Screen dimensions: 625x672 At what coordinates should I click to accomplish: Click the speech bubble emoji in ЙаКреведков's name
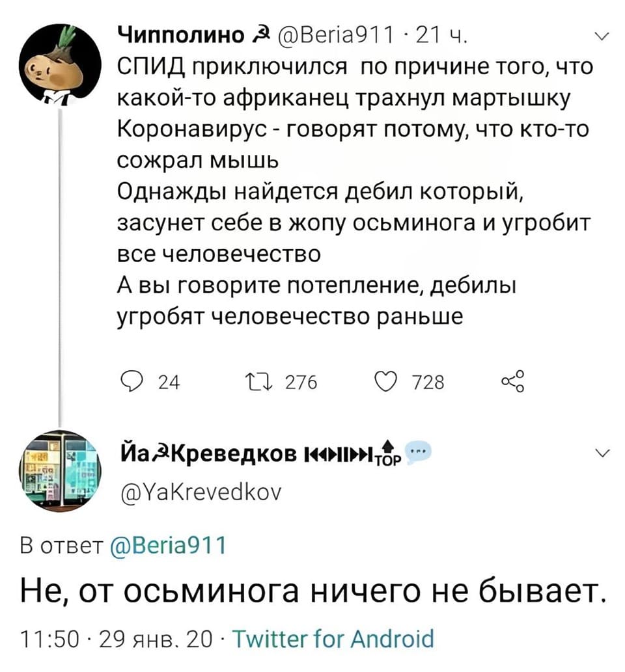(x=417, y=450)
